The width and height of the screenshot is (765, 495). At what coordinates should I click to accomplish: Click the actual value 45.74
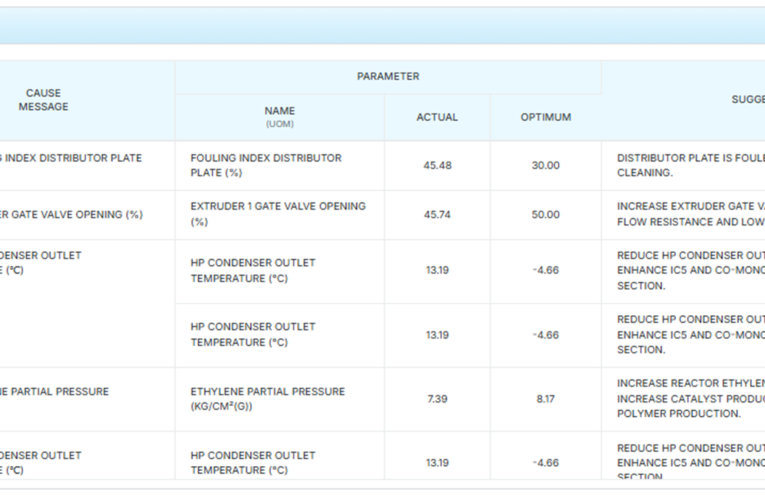[437, 215]
